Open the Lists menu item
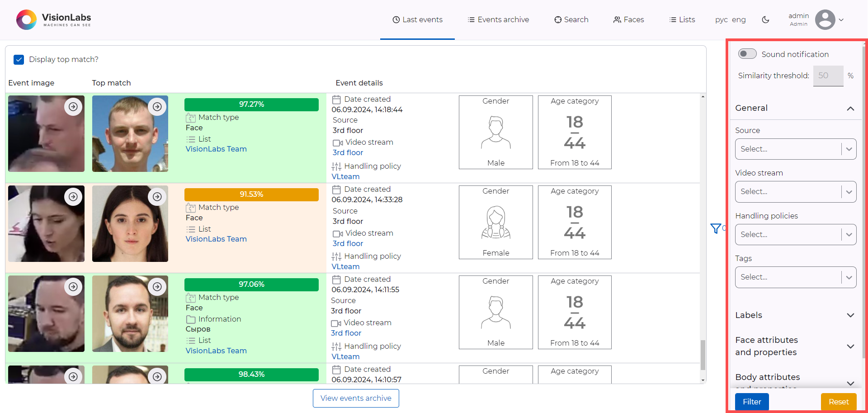868x413 pixels. (682, 19)
